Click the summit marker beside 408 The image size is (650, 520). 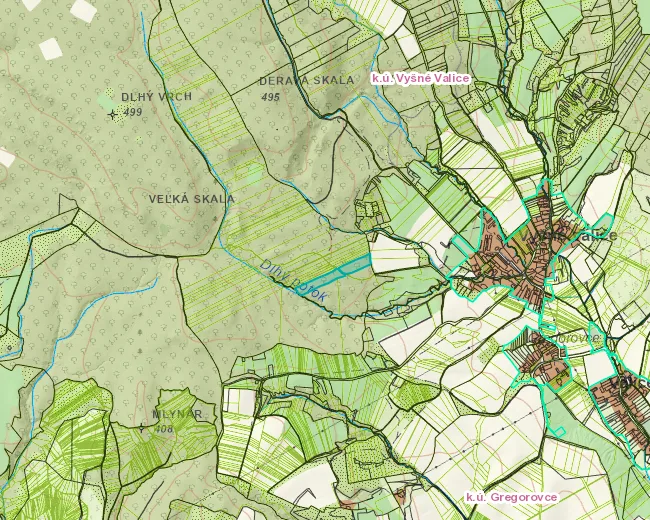point(142,428)
